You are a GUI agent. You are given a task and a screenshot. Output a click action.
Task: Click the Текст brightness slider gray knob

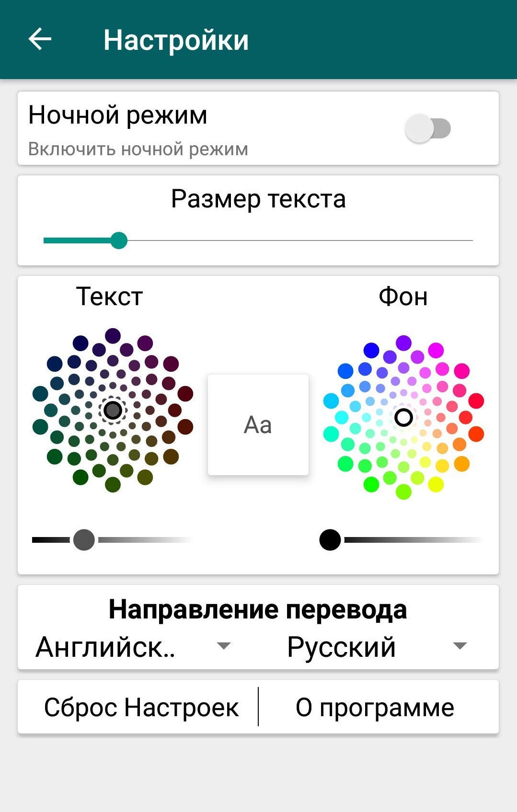pos(84,540)
